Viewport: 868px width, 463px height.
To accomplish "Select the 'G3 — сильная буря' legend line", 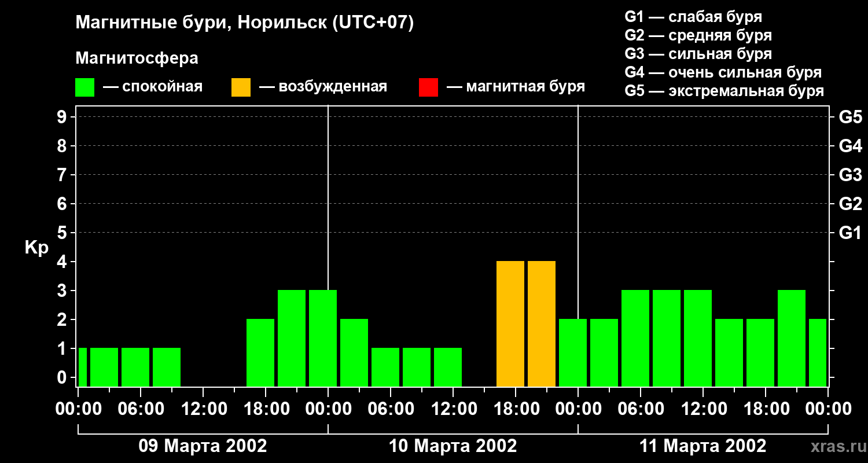I will pyautogui.click(x=698, y=54).
